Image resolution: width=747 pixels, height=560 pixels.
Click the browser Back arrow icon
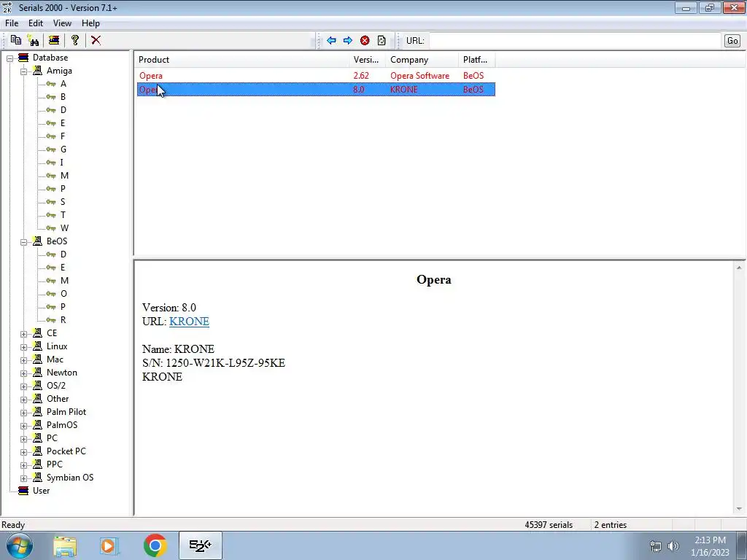click(x=332, y=41)
